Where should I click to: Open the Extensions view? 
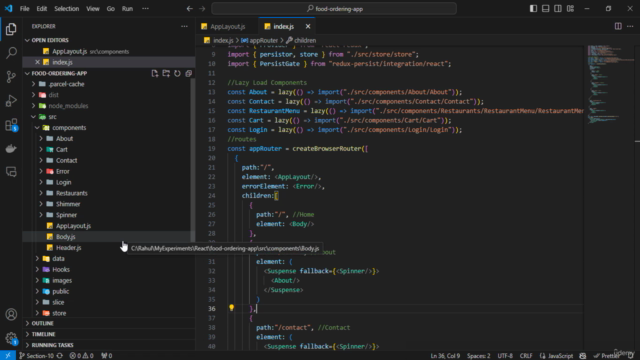tap(11, 124)
